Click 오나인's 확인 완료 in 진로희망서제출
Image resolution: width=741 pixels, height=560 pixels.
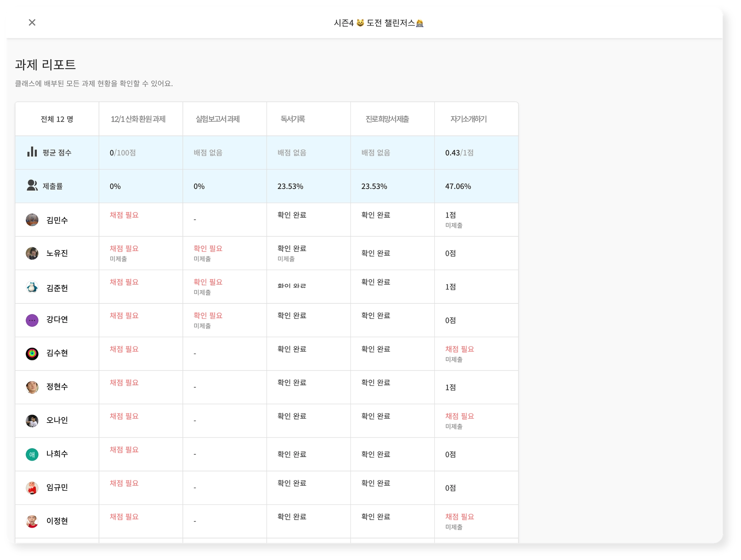(x=376, y=416)
